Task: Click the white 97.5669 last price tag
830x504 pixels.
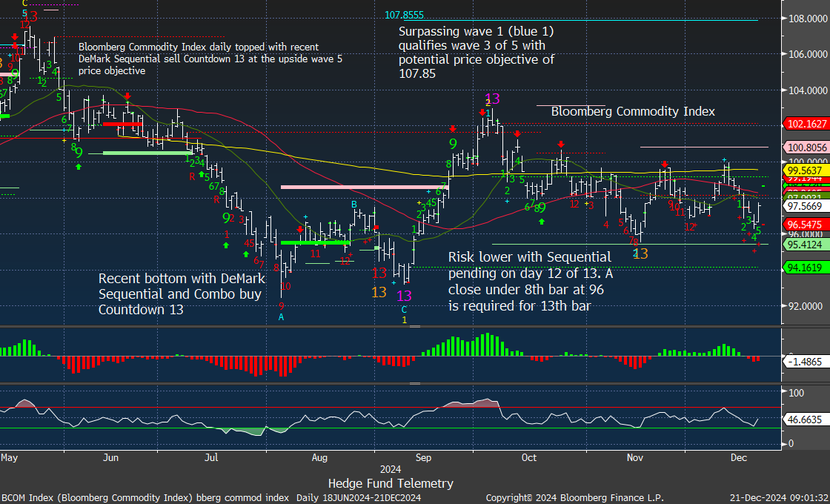Action: pos(807,206)
